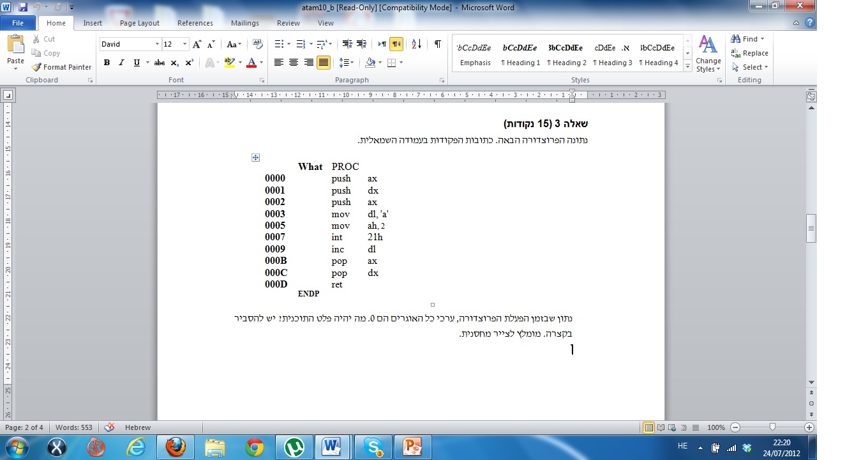
Task: Click the Sort A-Z icon
Action: coord(416,44)
